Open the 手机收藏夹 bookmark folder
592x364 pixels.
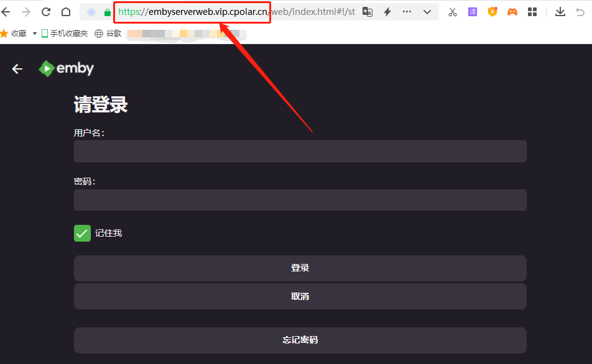pyautogui.click(x=64, y=34)
